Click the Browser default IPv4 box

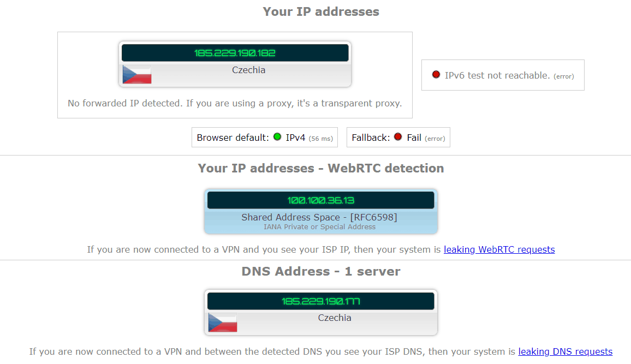265,138
